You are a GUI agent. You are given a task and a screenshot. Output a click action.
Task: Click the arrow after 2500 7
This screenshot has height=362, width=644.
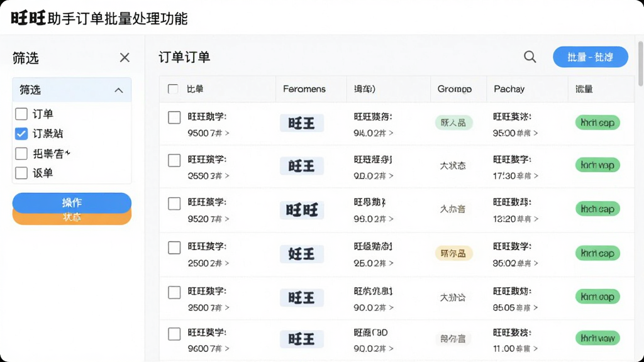coord(227,307)
